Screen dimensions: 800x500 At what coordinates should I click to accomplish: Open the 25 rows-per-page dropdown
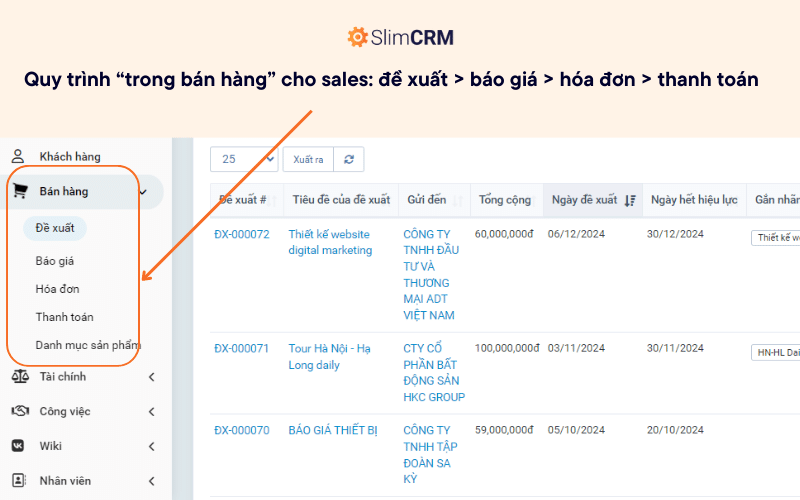(x=244, y=160)
